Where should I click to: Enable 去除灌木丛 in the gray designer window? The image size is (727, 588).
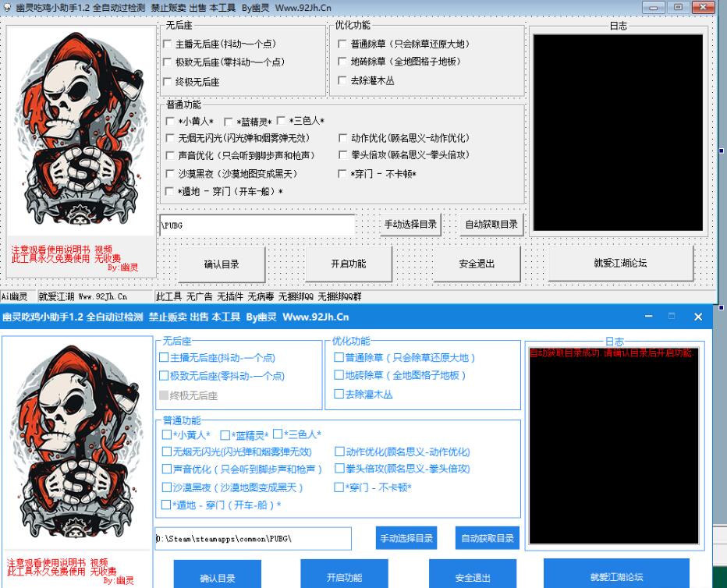342,80
